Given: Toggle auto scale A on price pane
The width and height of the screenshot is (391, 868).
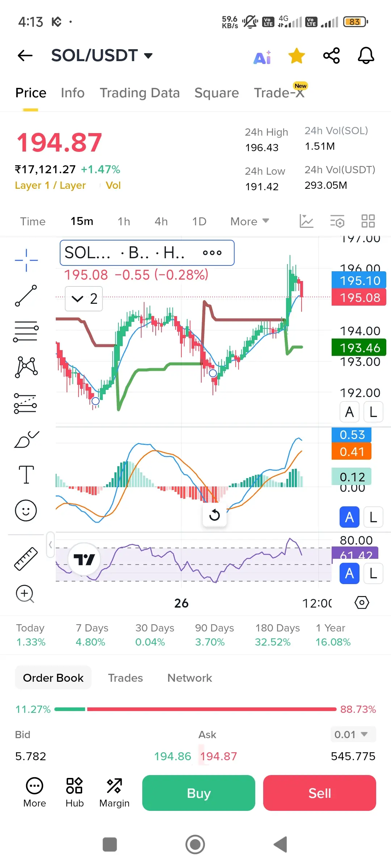Looking at the screenshot, I should 349,412.
